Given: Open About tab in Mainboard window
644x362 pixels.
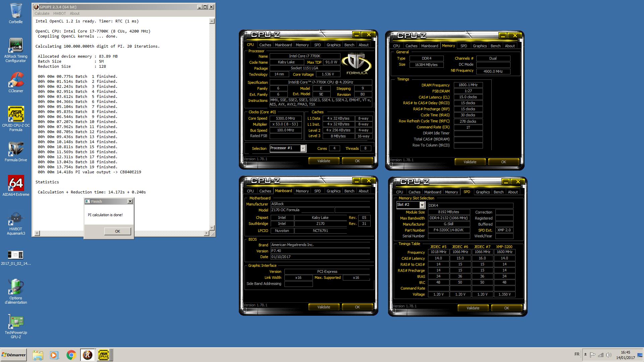Looking at the screenshot, I should (x=364, y=191).
